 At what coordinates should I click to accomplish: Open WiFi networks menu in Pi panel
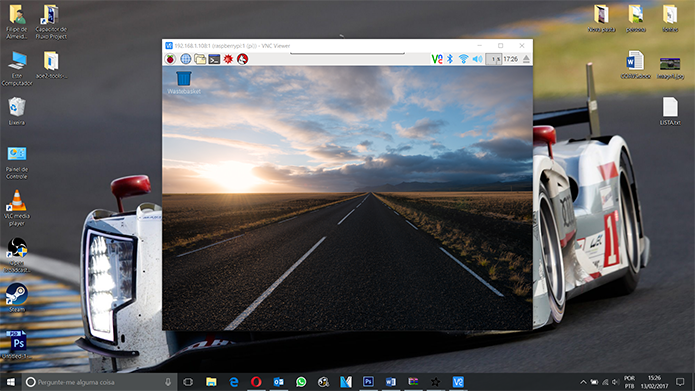tap(463, 59)
